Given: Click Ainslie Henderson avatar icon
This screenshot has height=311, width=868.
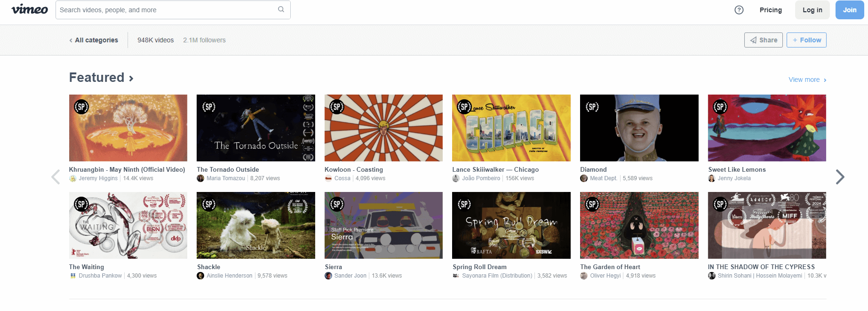Looking at the screenshot, I should (200, 276).
